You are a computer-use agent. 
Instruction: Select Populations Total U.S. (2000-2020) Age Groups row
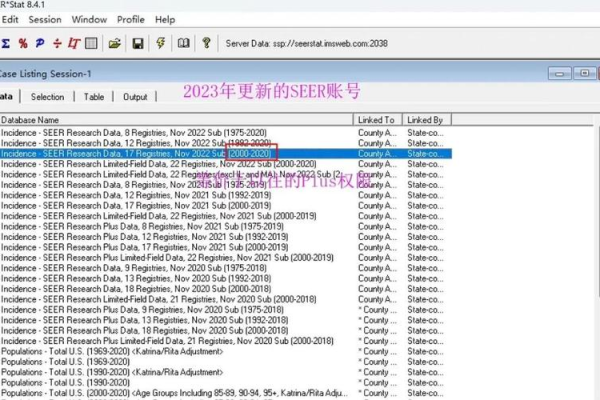(226, 393)
